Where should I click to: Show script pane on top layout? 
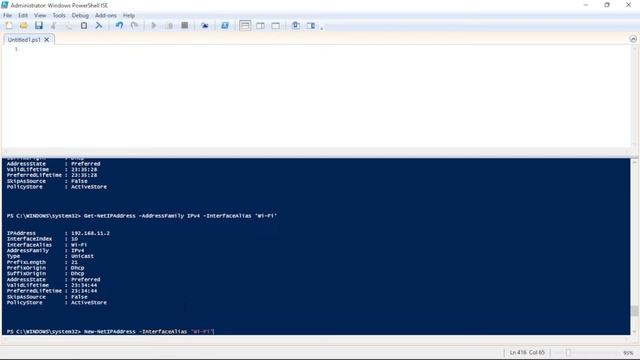point(245,25)
